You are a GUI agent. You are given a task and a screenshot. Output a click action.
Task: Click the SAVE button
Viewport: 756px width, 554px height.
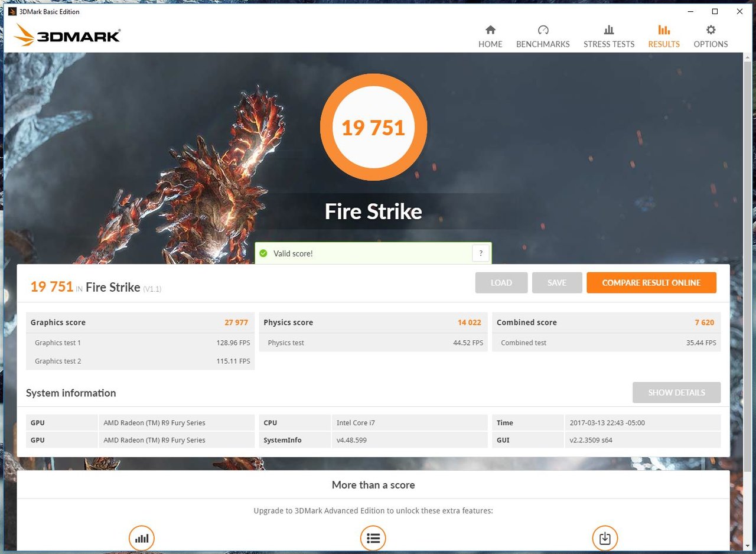(x=557, y=283)
